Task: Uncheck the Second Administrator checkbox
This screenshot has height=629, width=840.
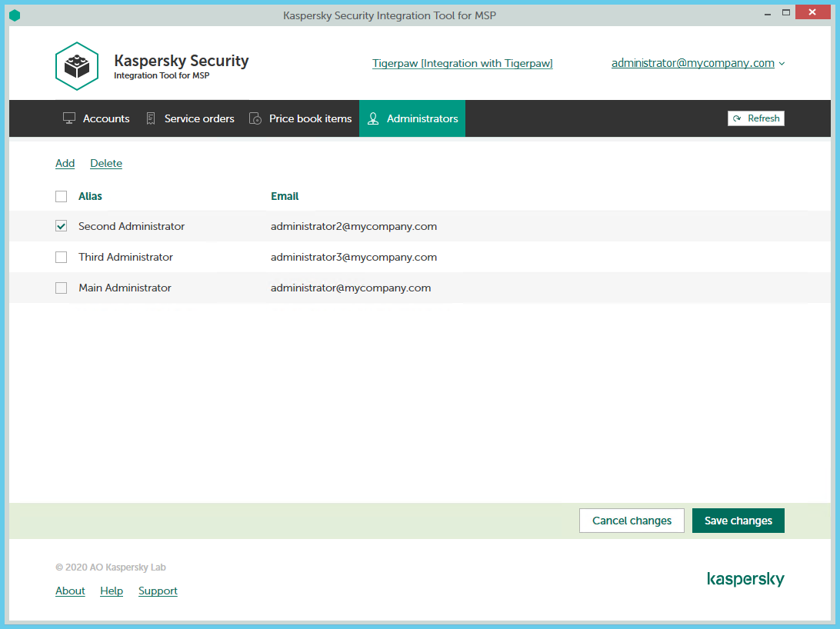Action: coord(62,227)
